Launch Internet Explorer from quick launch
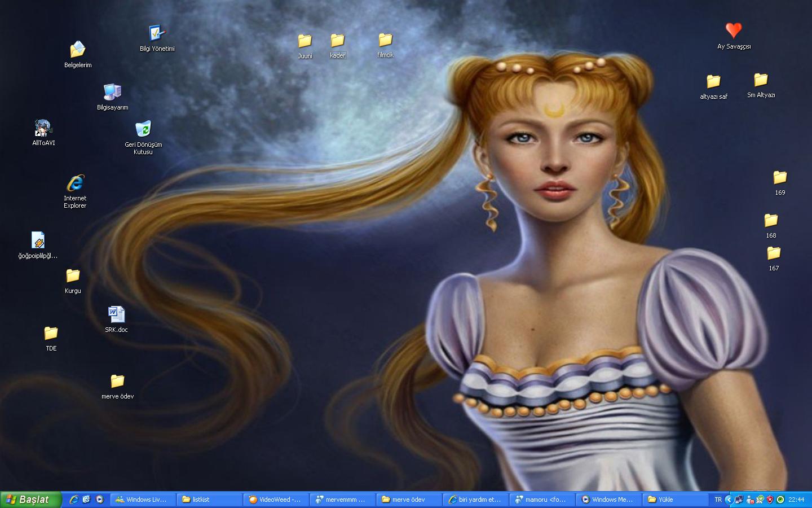This screenshot has height=508, width=812. tap(73, 500)
